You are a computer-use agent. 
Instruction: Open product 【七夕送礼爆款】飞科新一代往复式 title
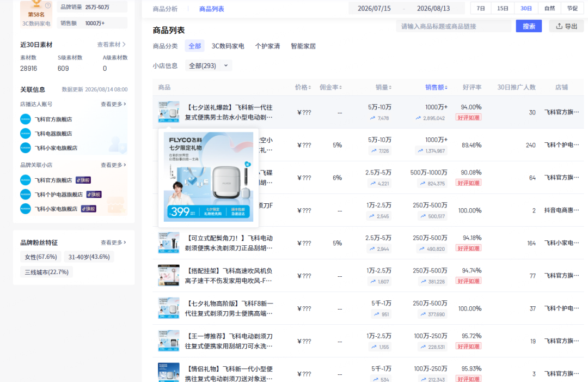tap(228, 112)
